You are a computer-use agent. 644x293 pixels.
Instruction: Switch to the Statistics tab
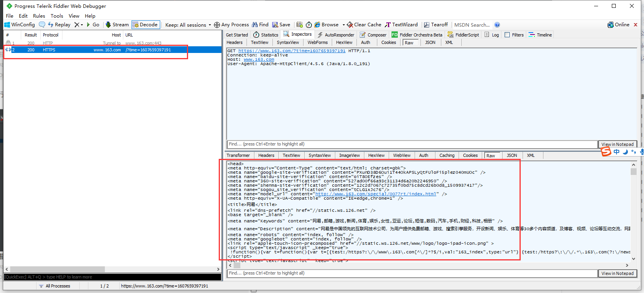pyautogui.click(x=266, y=35)
